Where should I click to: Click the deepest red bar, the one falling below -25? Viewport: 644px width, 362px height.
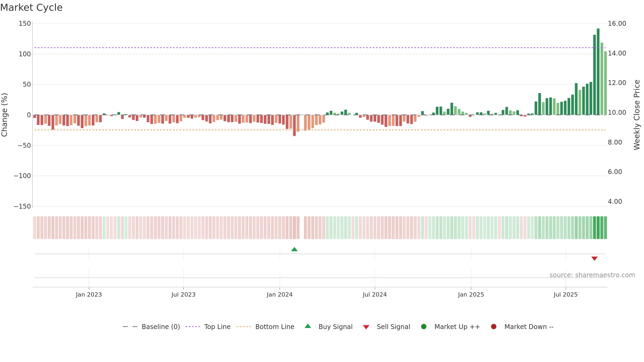coord(294,125)
